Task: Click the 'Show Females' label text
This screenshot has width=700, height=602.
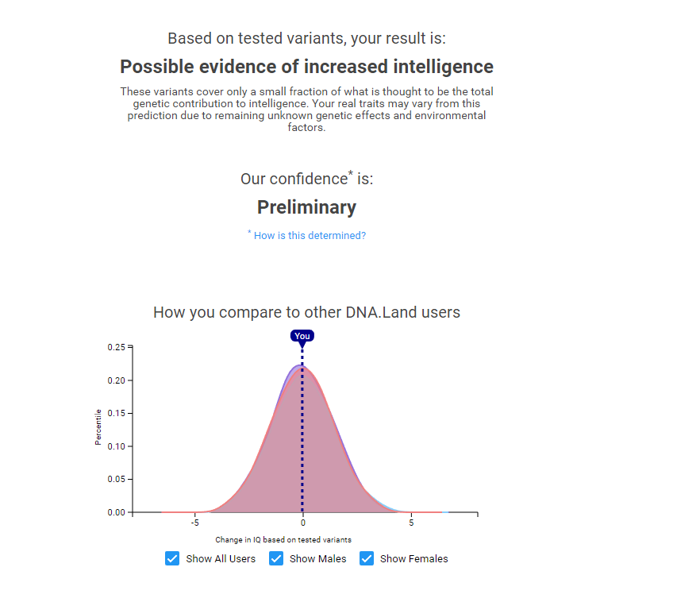Action: click(413, 558)
